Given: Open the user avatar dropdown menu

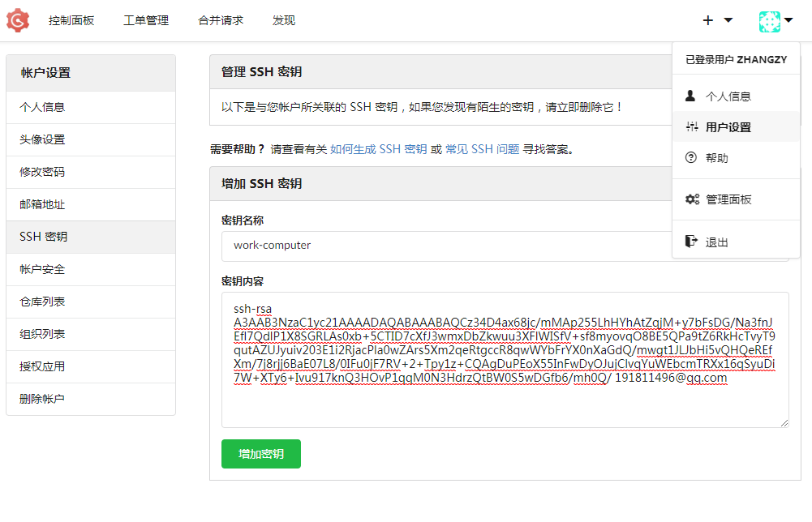Looking at the screenshot, I should pos(775,21).
